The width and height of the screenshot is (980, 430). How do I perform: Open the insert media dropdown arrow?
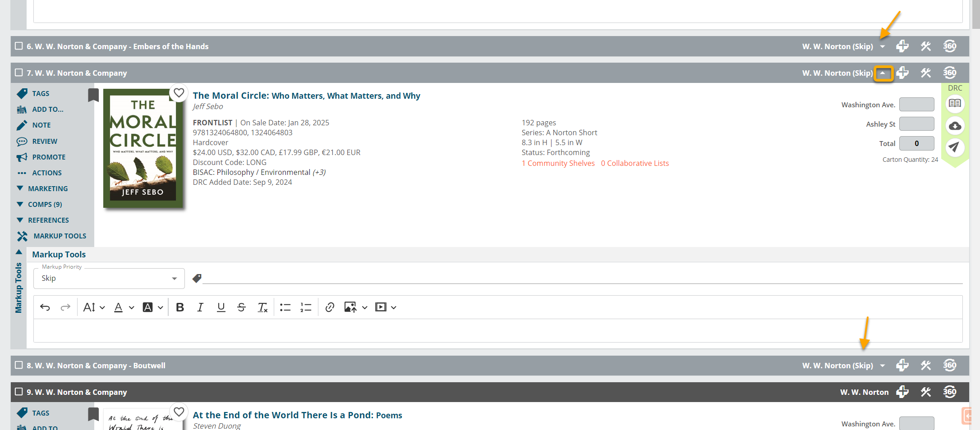[x=394, y=307]
